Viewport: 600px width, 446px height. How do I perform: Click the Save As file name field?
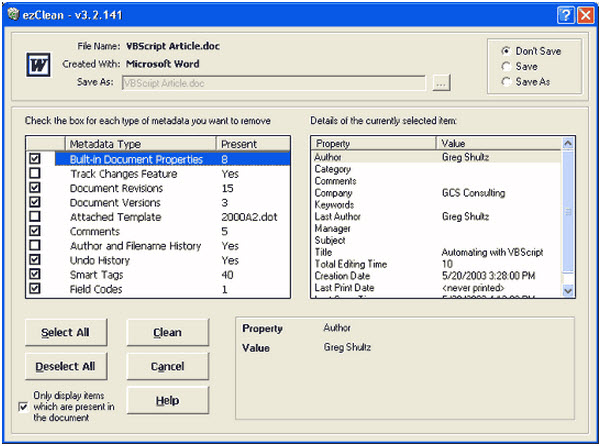(x=274, y=83)
